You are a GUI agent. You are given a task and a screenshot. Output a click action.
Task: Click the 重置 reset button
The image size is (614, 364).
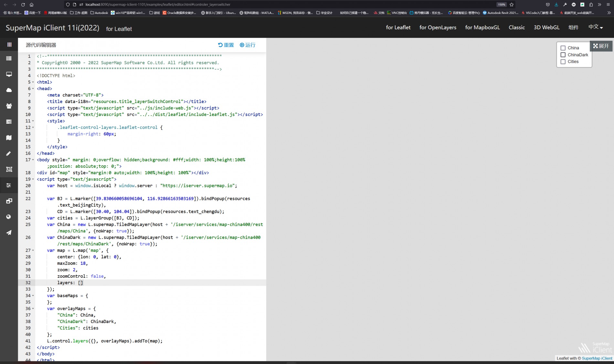click(x=226, y=45)
